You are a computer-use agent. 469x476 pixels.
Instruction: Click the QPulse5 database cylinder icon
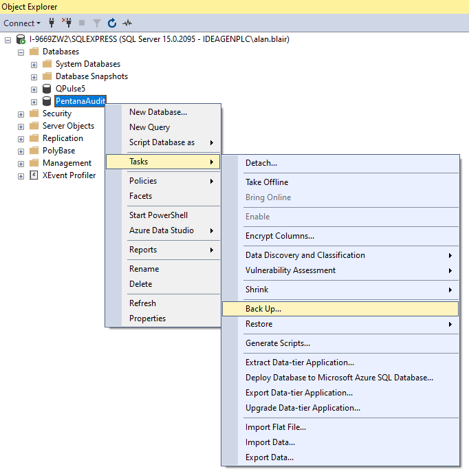coord(47,89)
